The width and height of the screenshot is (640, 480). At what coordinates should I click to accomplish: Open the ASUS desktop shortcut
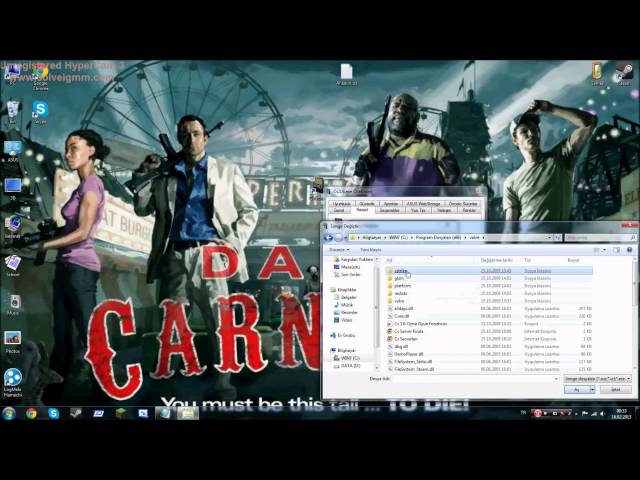13,151
